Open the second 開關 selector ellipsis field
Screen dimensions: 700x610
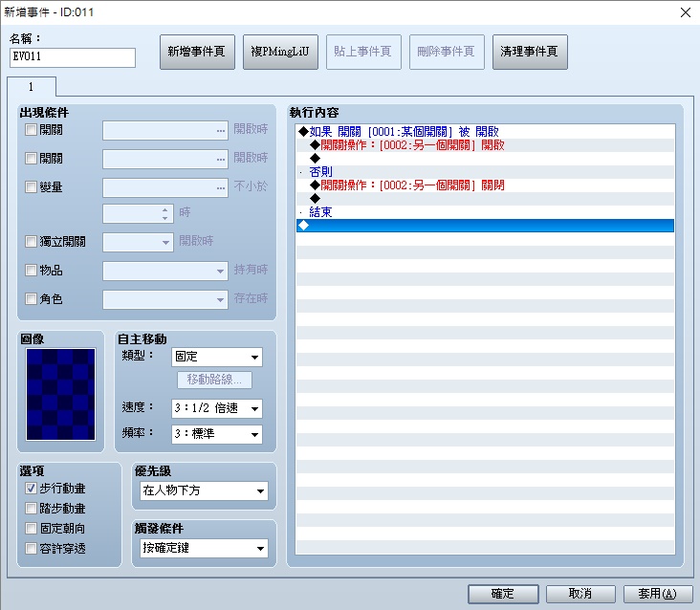coord(165,160)
